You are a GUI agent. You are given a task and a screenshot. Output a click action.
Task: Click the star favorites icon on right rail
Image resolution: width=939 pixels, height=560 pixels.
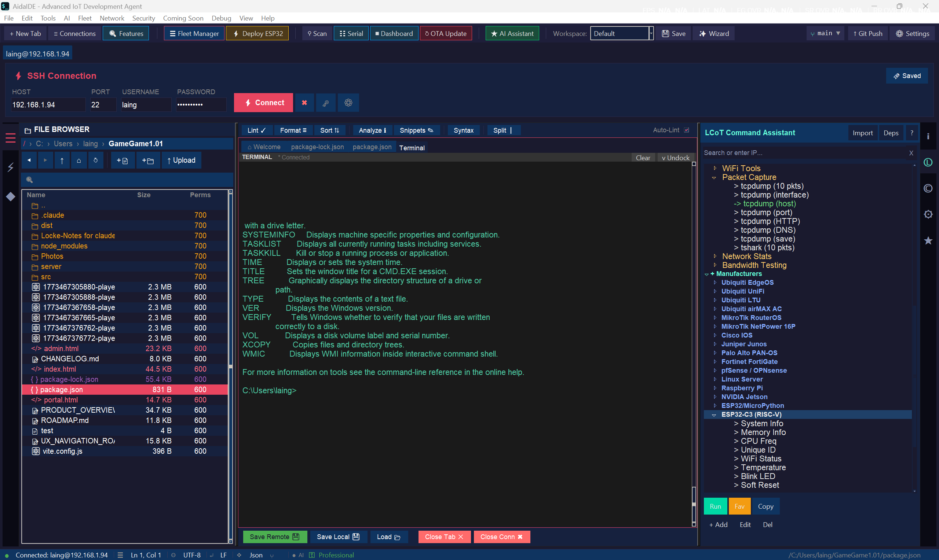(928, 240)
